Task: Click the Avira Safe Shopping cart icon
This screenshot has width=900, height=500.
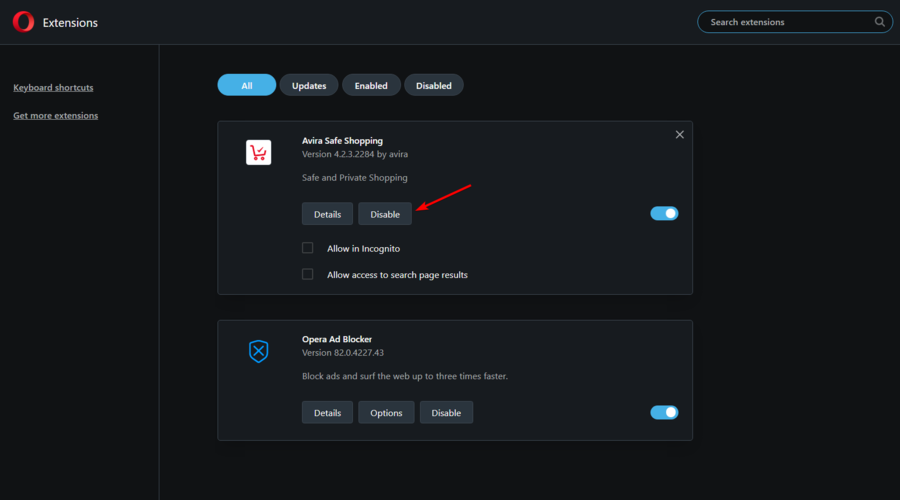Action: tap(258, 152)
